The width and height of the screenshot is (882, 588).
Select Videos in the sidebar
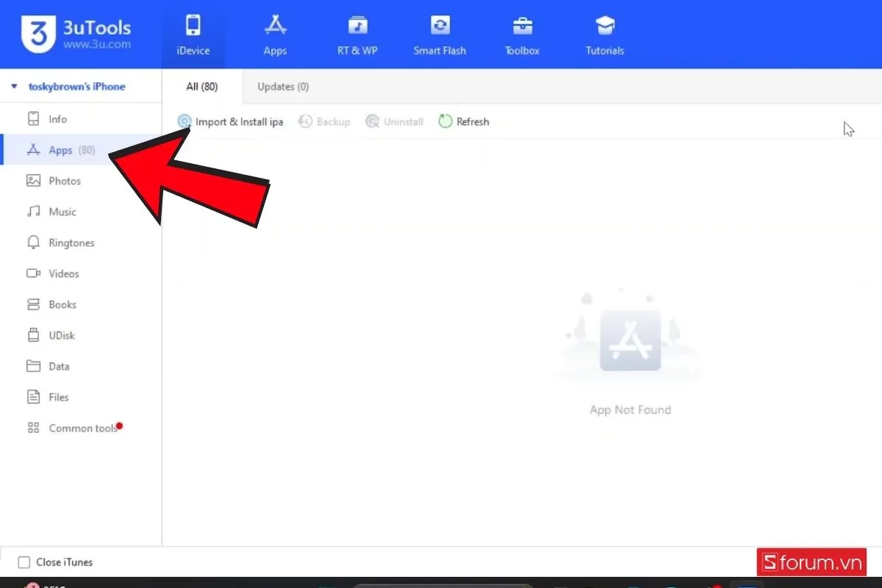(x=63, y=273)
